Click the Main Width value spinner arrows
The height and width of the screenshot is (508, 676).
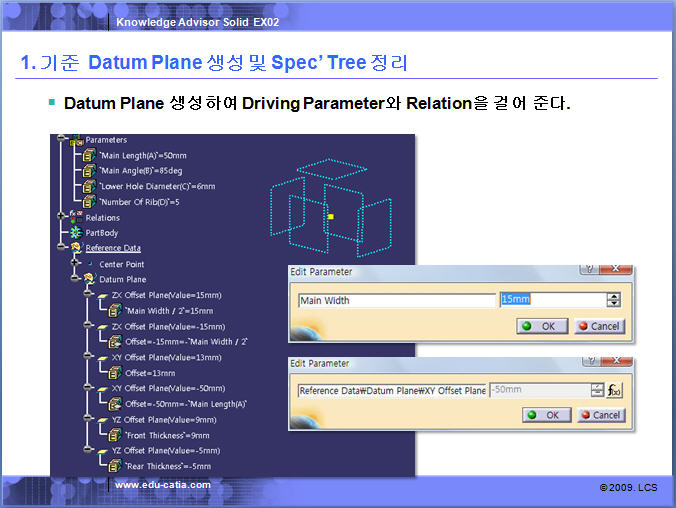614,300
